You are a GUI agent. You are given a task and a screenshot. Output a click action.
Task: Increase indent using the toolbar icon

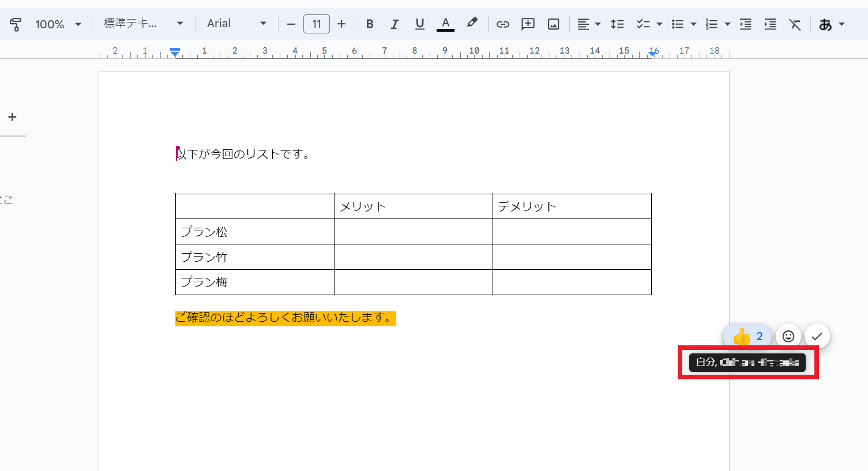point(770,24)
